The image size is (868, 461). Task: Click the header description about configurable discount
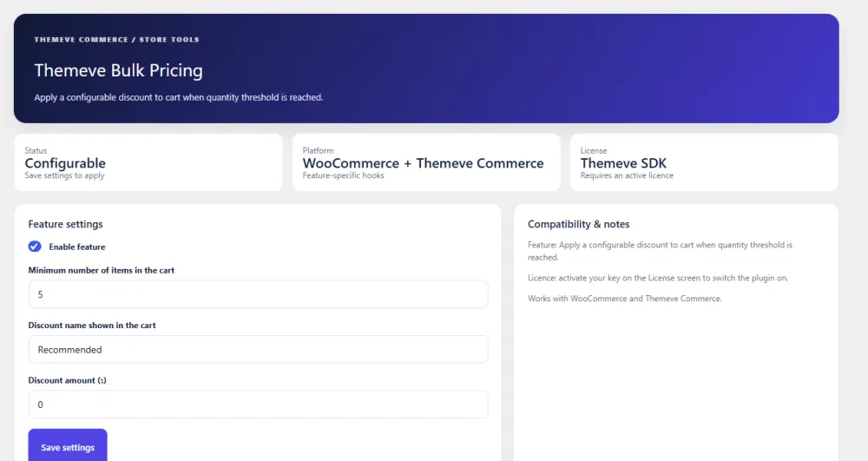click(178, 97)
